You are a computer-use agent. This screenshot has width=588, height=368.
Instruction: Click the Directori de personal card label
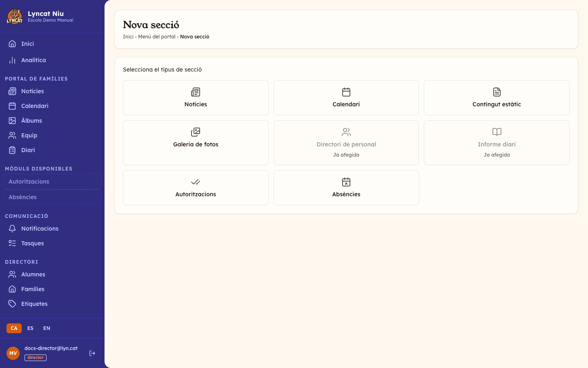click(346, 144)
